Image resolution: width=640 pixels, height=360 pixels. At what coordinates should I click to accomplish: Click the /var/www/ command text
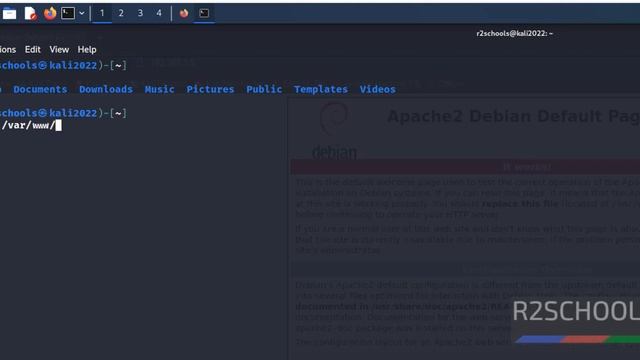pos(28,125)
